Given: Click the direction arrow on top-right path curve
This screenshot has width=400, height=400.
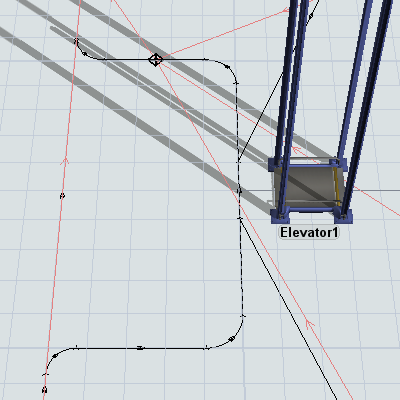Looking at the screenshot, I should [x=228, y=67].
